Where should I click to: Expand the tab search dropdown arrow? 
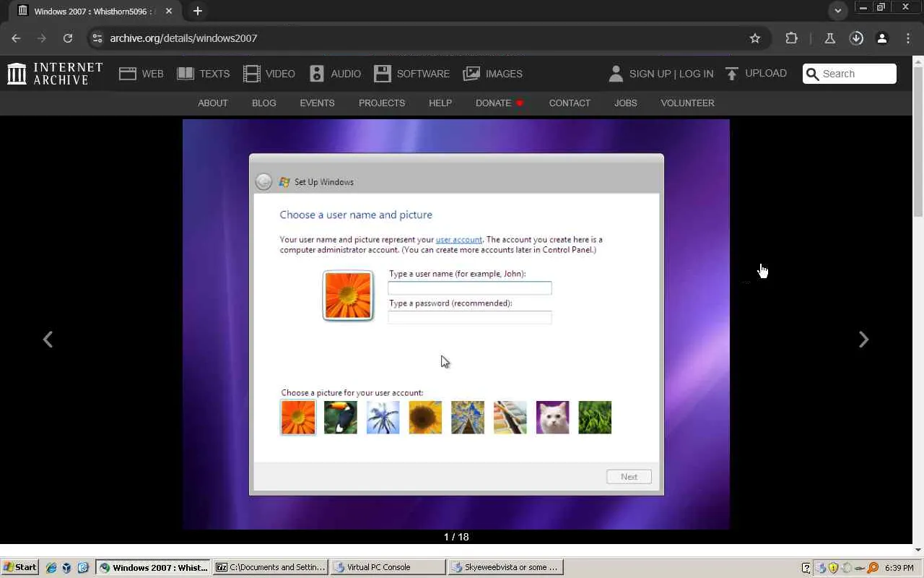(838, 11)
